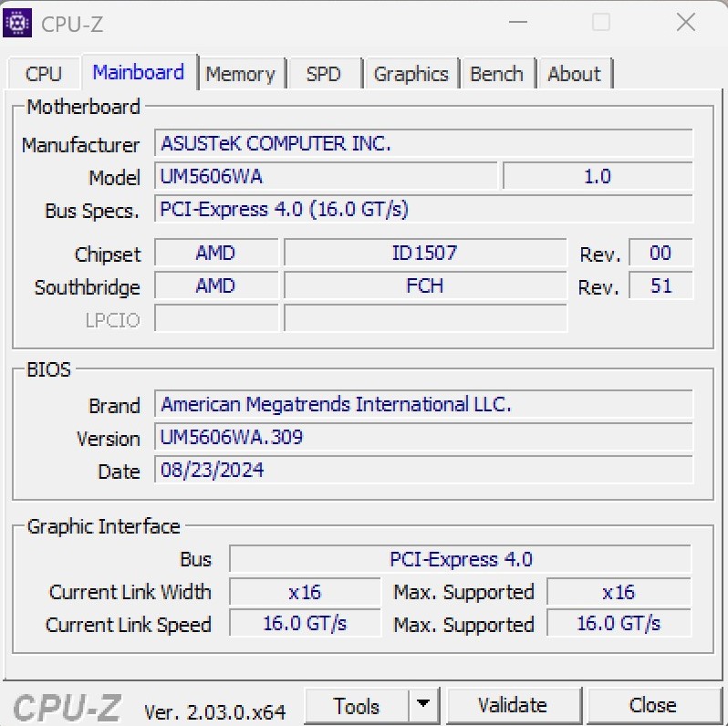728x726 pixels.
Task: Click the Validate button
Action: click(x=513, y=706)
